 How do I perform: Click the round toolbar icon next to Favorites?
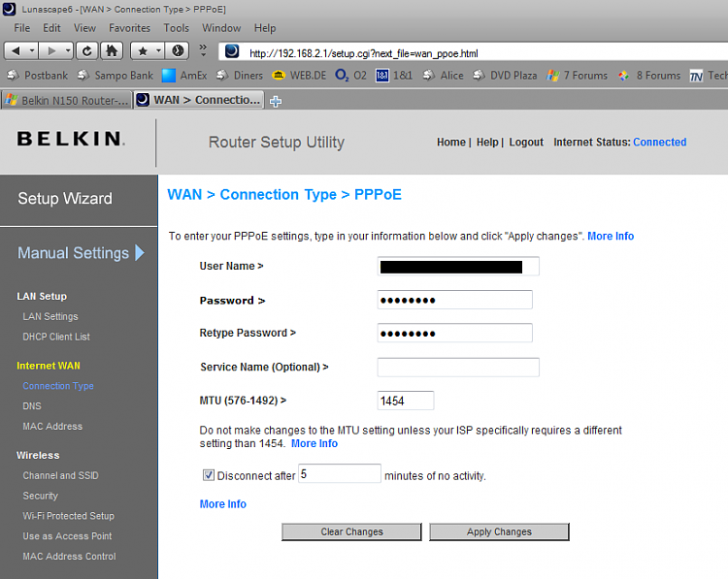(178, 50)
